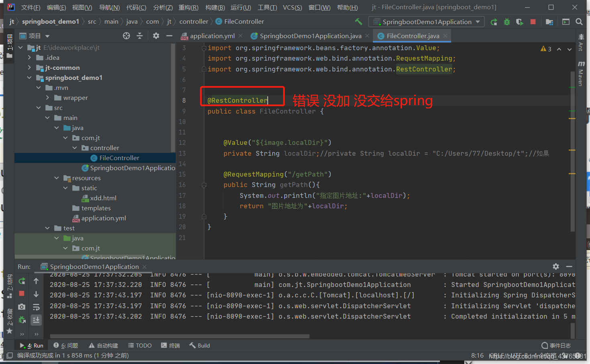Click the search everywhere magnifier icon

[579, 22]
